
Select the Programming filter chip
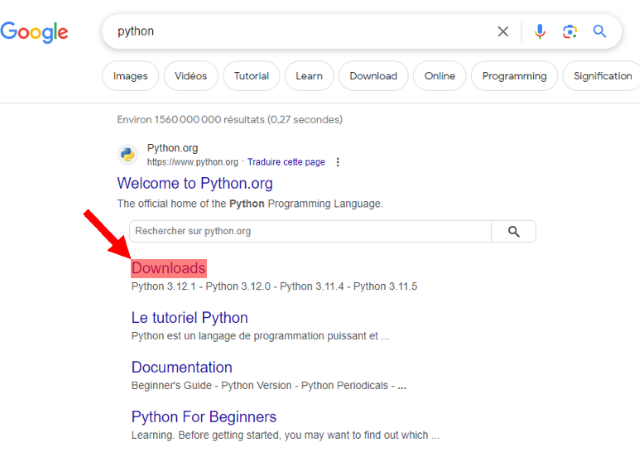pos(514,76)
